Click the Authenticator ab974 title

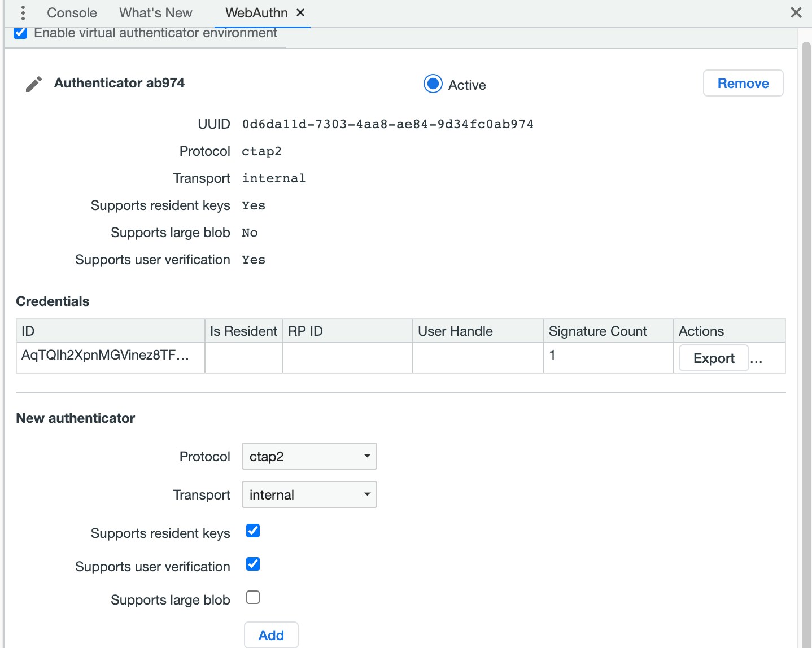[x=119, y=83]
